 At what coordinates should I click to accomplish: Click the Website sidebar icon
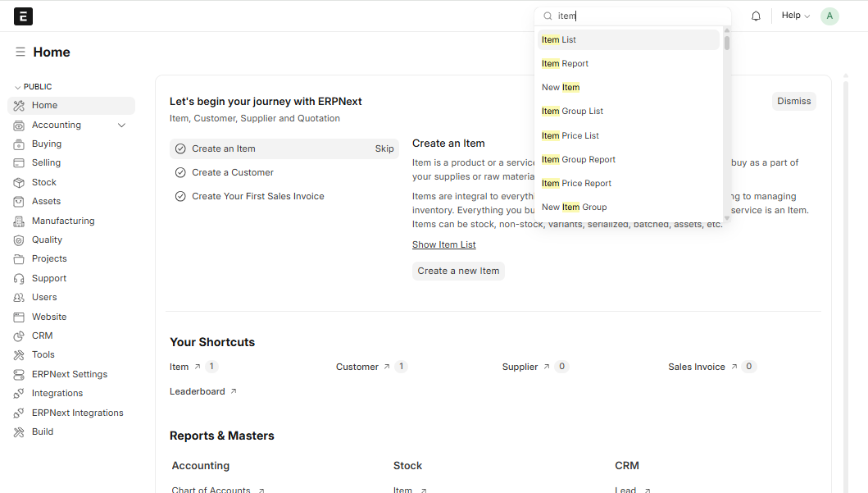click(19, 317)
